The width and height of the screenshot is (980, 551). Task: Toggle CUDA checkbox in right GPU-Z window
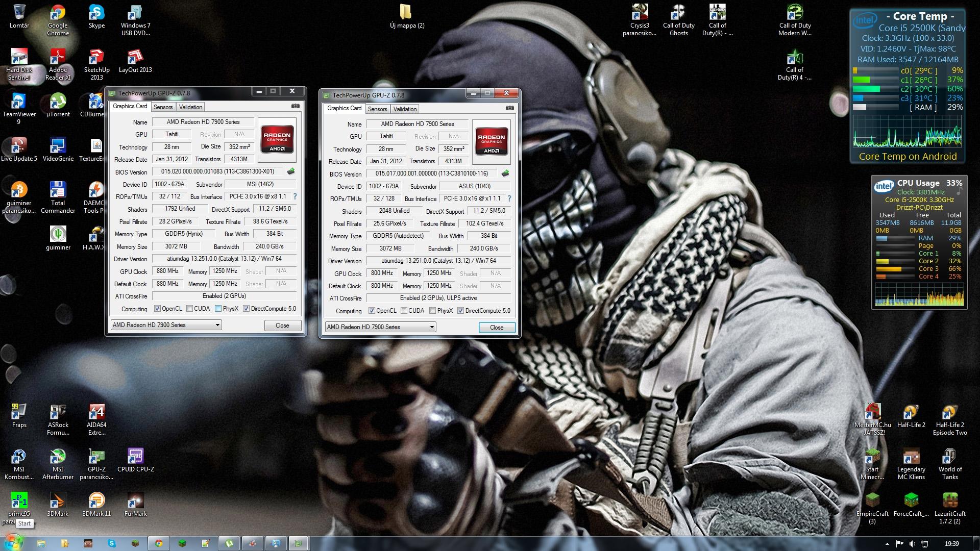[404, 311]
